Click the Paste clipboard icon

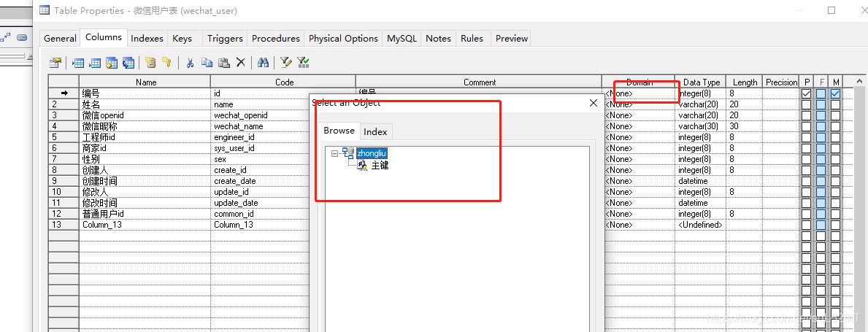coord(223,63)
